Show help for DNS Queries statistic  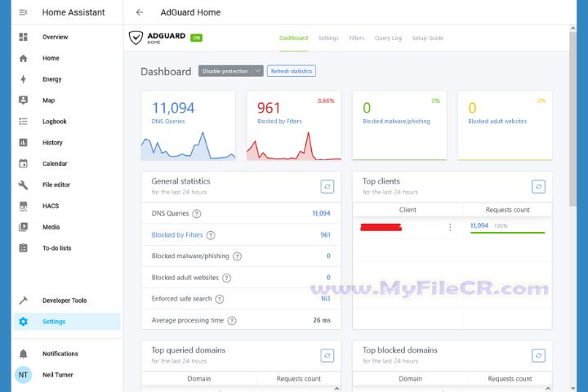coord(197,214)
